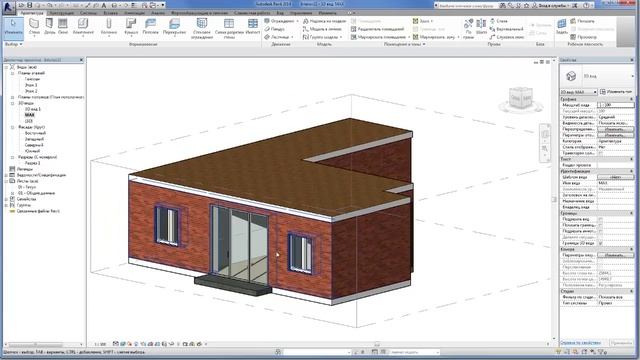Select the Curtain Grid tool
The height and width of the screenshot is (360, 640).
[229, 29]
